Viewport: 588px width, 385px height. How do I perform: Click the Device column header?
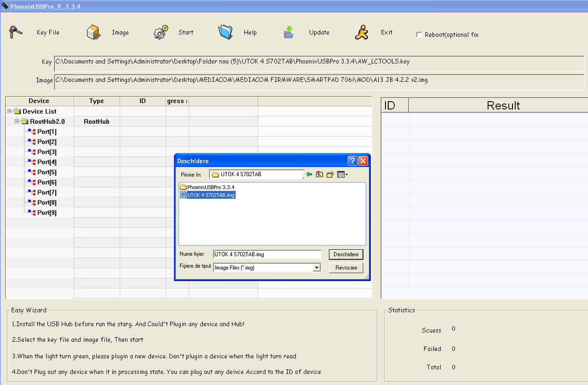(x=39, y=101)
